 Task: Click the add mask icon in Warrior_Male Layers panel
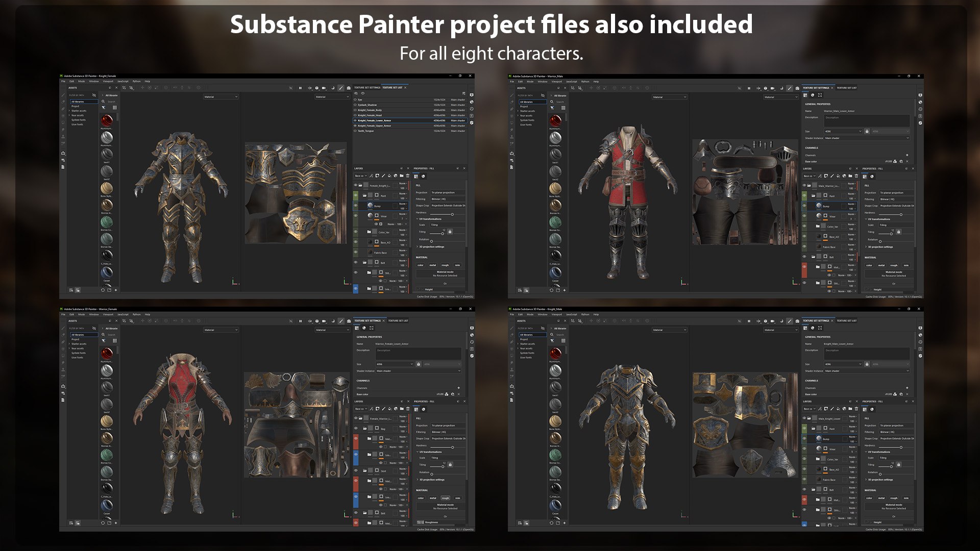pyautogui.click(x=826, y=176)
